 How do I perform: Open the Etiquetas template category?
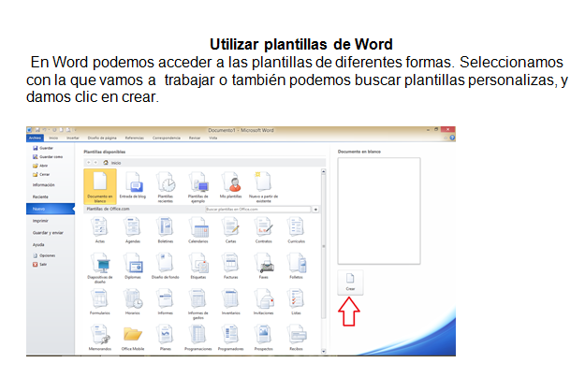[198, 266]
